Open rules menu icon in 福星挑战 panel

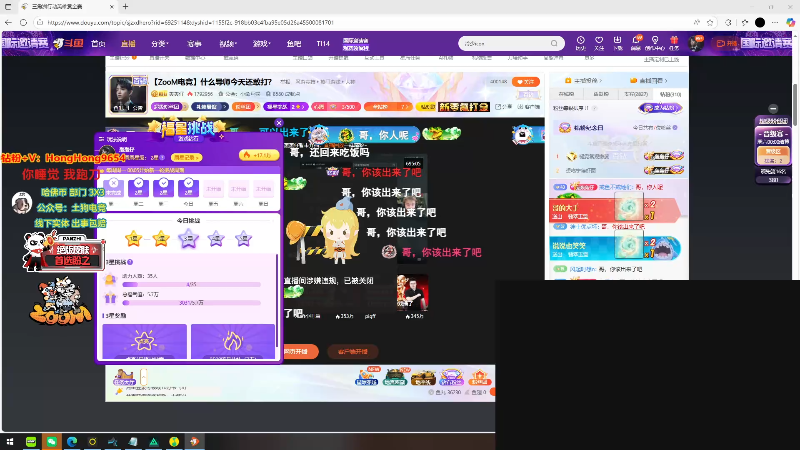tap(102, 139)
